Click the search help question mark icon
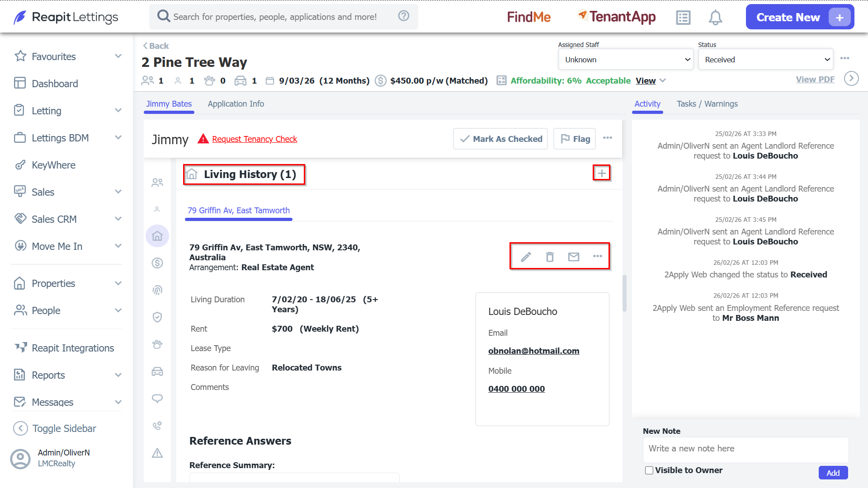 pyautogui.click(x=404, y=16)
